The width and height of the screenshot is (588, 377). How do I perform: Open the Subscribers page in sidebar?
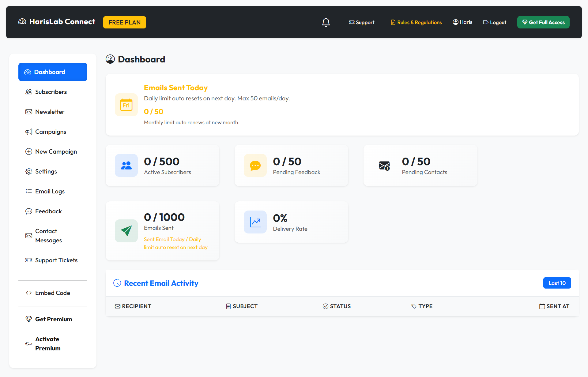point(51,92)
